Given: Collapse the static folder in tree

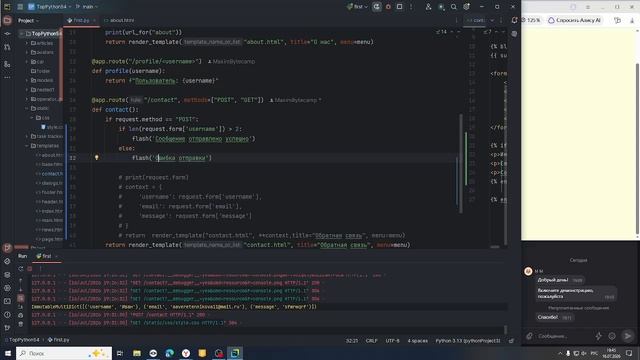Looking at the screenshot, I should click(x=27, y=109).
